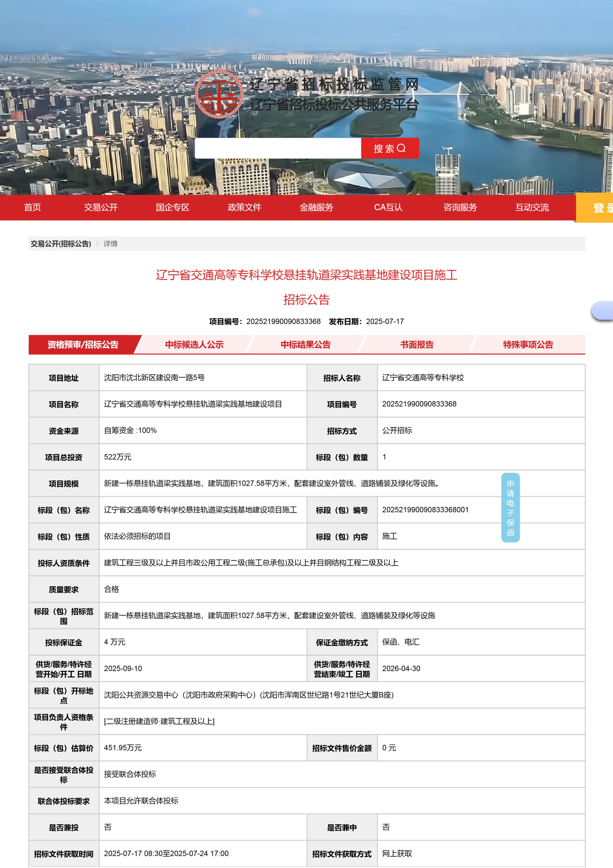Switch to the 特殊事项公告 tab
The width and height of the screenshot is (613, 868).
[x=528, y=344]
